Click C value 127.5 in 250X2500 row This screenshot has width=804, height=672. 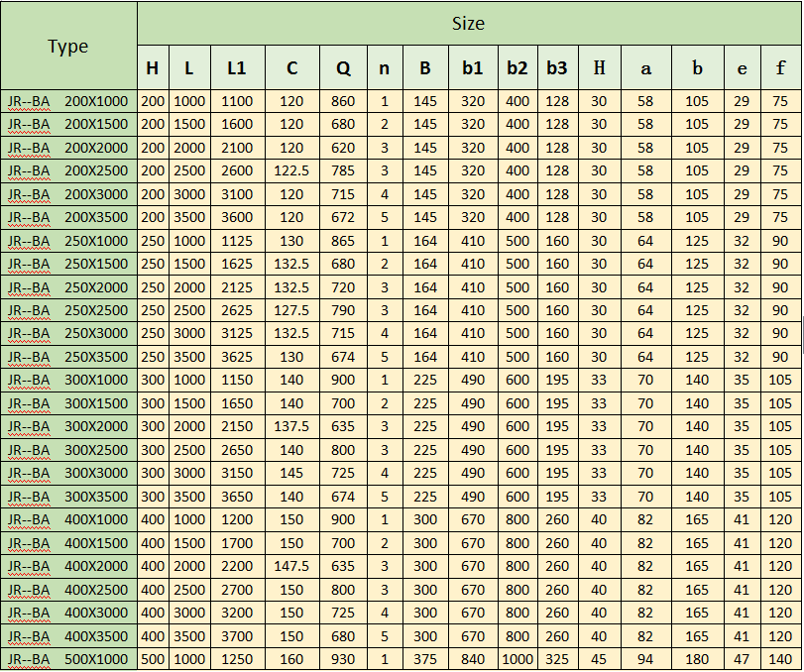pyautogui.click(x=291, y=310)
